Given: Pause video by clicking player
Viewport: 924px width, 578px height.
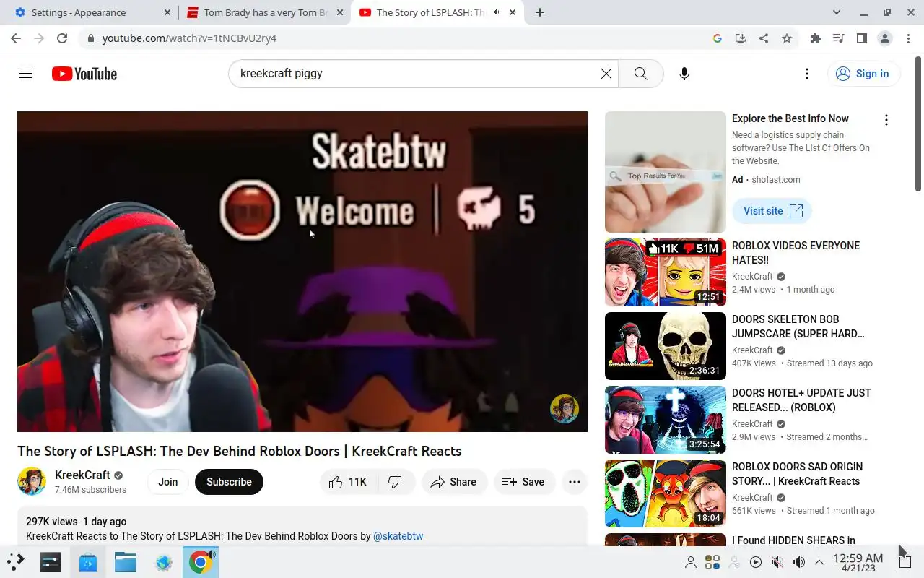Looking at the screenshot, I should click(302, 272).
